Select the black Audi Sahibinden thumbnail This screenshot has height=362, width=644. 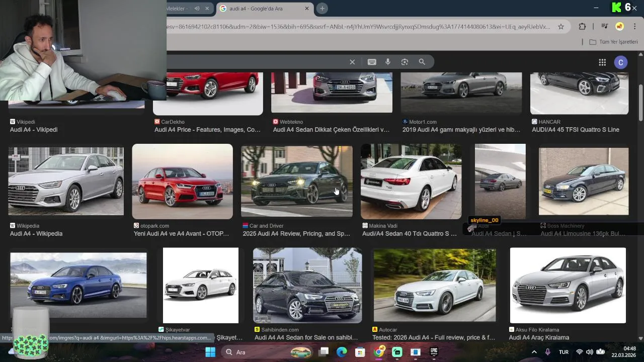[307, 286]
